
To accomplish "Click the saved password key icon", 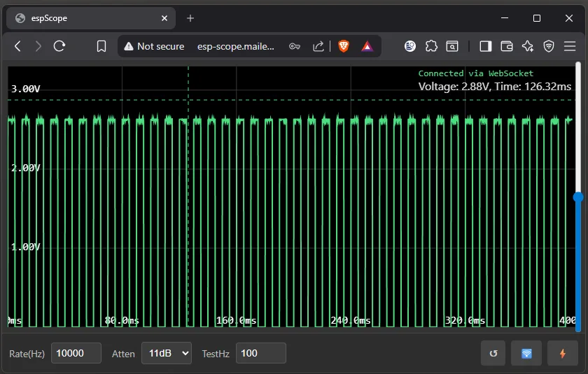I will coord(295,46).
